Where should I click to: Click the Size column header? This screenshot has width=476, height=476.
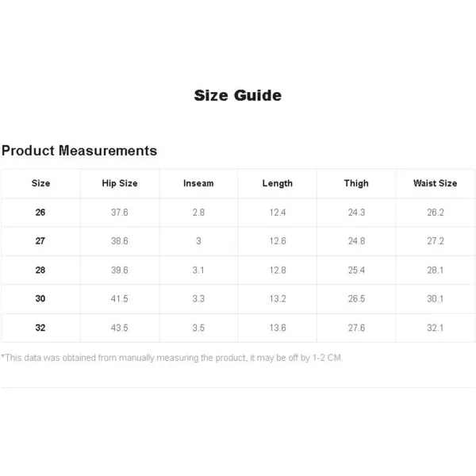(x=40, y=183)
